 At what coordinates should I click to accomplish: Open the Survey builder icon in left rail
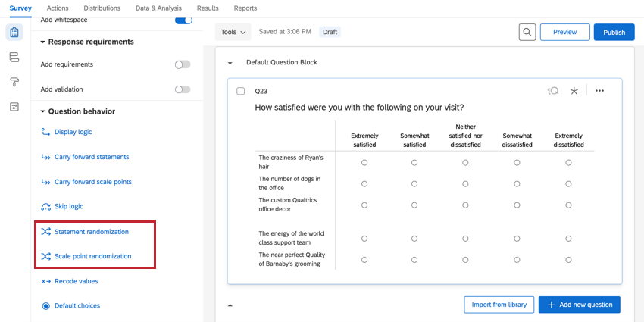point(14,33)
